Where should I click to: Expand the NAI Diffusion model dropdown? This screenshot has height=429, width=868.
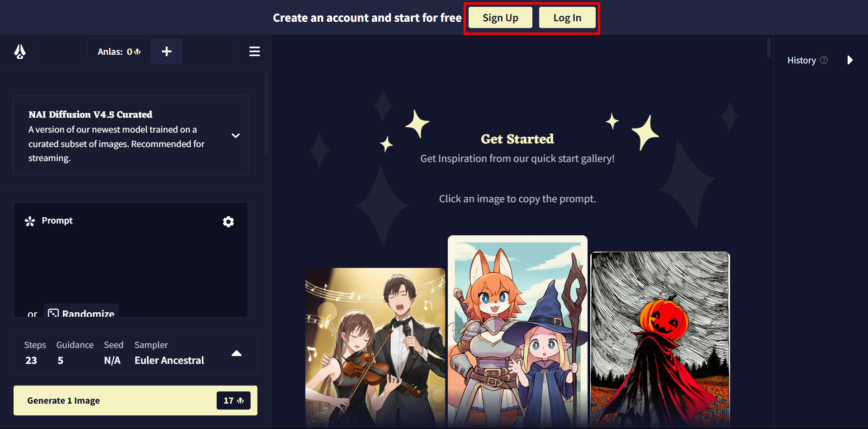[236, 135]
